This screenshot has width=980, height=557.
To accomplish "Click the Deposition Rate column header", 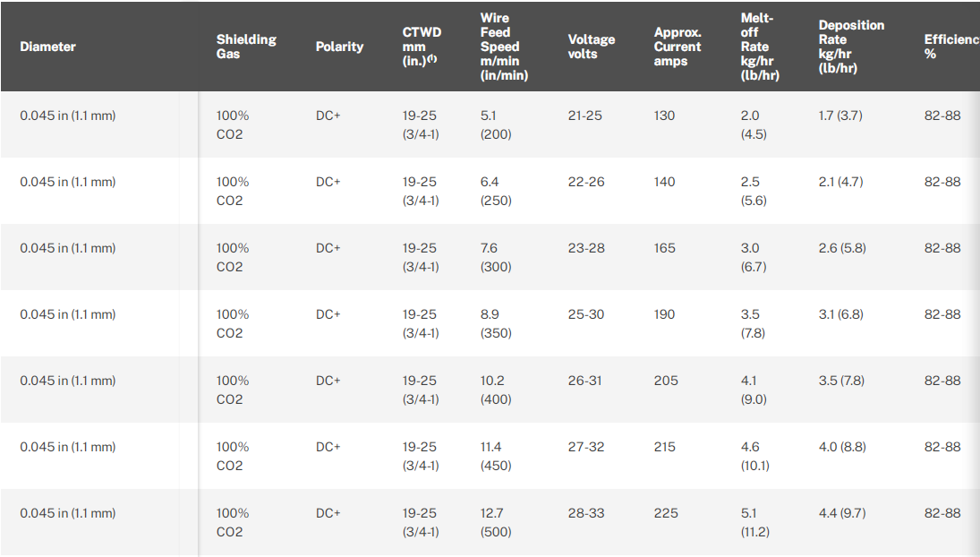I will pos(851,47).
